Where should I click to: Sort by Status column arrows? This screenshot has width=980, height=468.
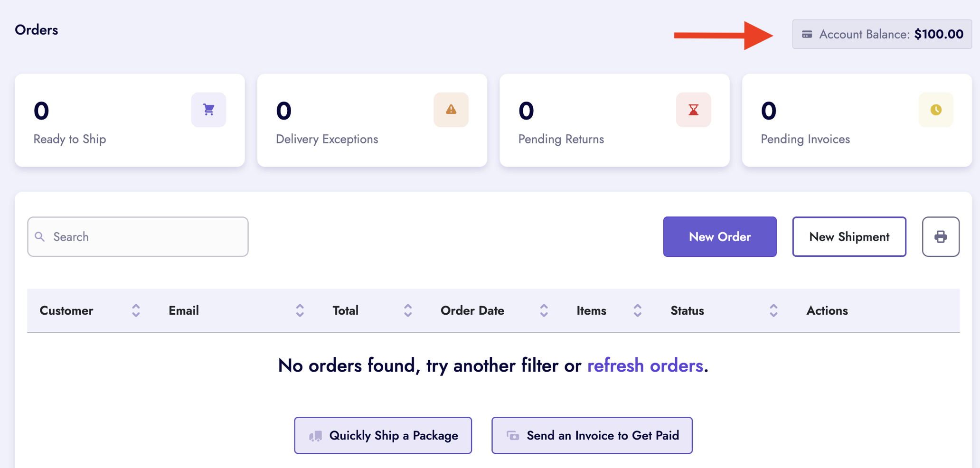coord(773,310)
